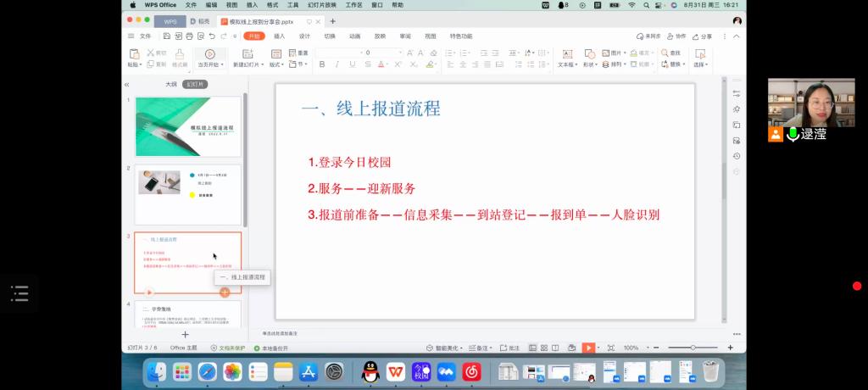Screen dimensions: 868x390
Task: Open the Animation (动画) ribbon tab
Action: pyautogui.click(x=354, y=36)
